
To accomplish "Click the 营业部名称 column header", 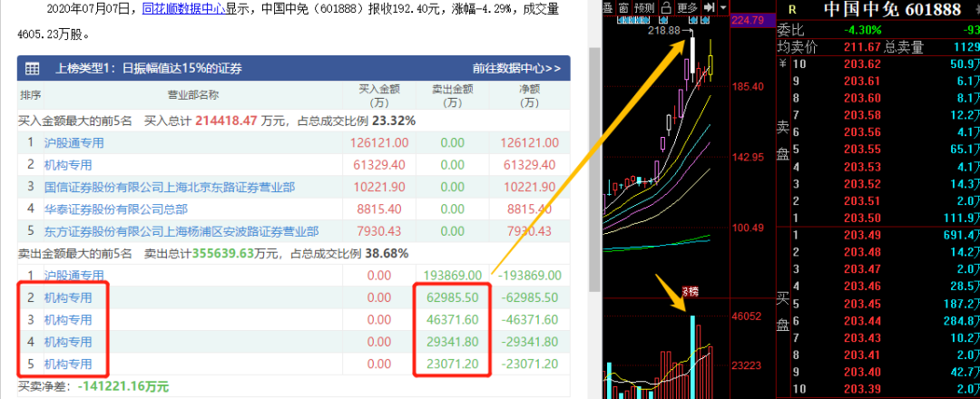I will click(x=192, y=95).
